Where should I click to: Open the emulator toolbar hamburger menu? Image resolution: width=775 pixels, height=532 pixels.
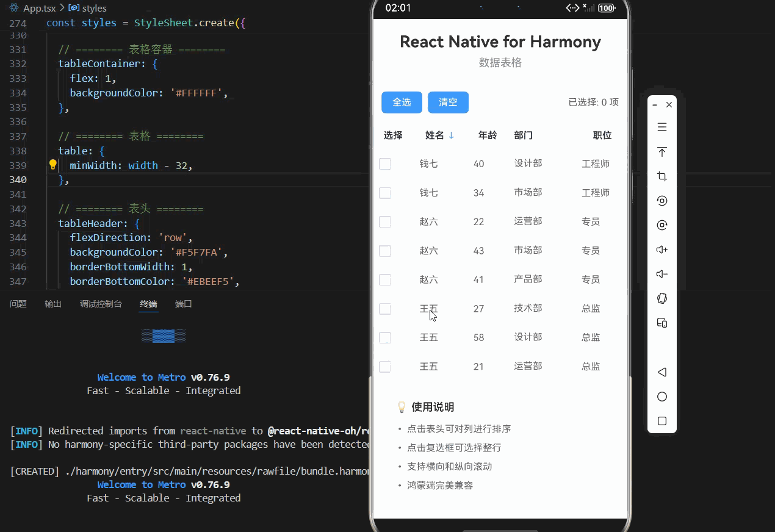pyautogui.click(x=662, y=128)
